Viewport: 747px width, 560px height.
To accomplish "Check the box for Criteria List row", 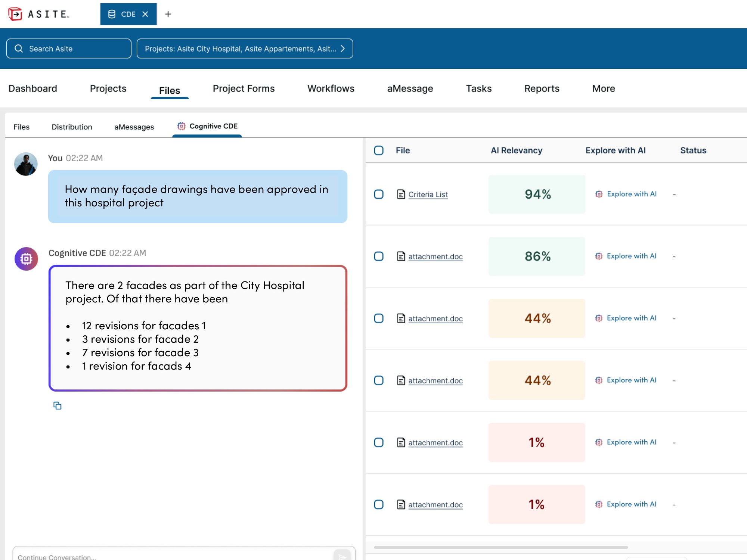I will click(x=379, y=194).
